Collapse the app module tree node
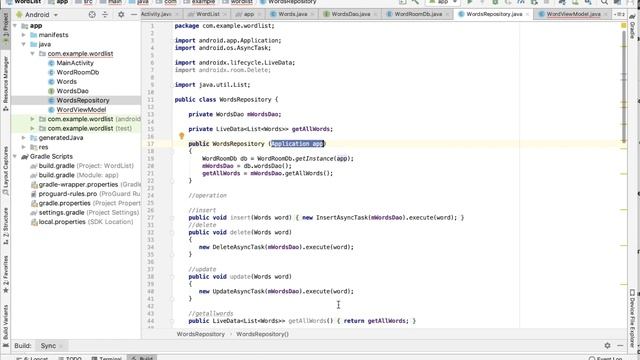The width and height of the screenshot is (640, 360). tap(15, 26)
